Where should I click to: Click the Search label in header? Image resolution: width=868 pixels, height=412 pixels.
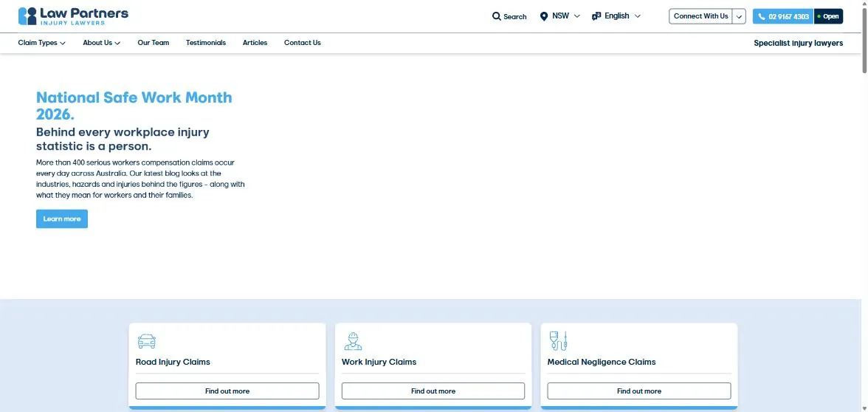tap(515, 16)
